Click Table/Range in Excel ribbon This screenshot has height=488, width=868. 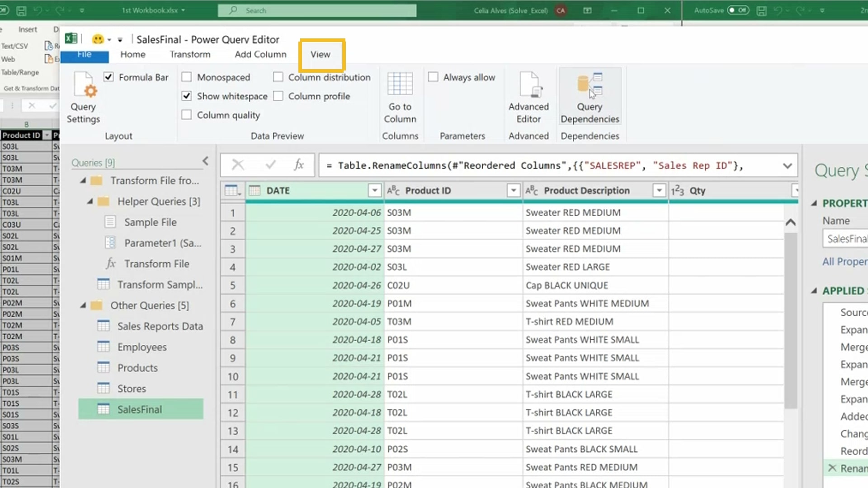[20, 72]
